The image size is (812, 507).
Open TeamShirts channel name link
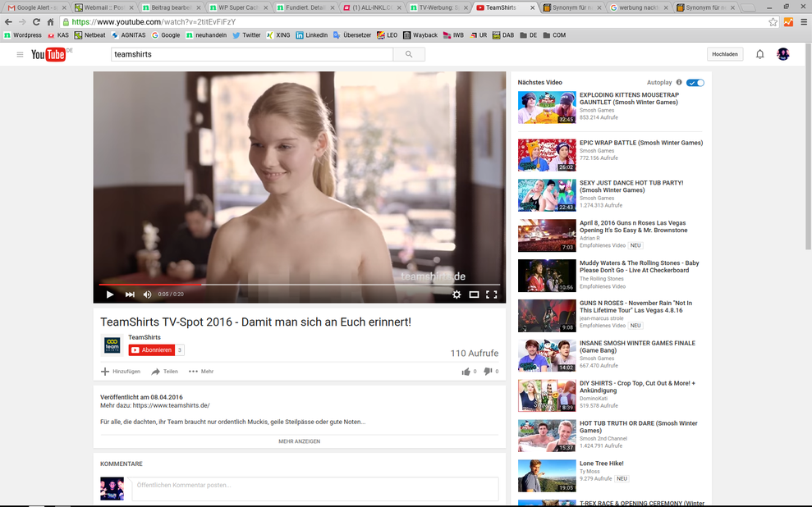[145, 337]
